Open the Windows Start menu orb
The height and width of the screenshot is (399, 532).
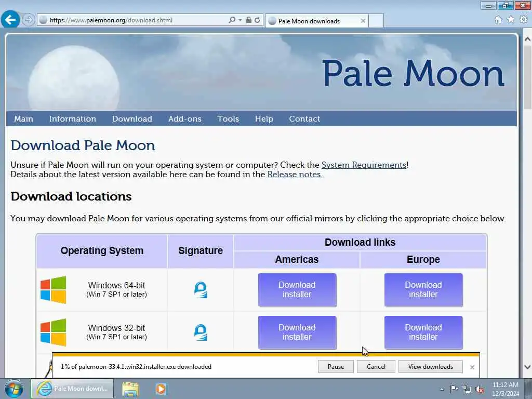click(14, 389)
